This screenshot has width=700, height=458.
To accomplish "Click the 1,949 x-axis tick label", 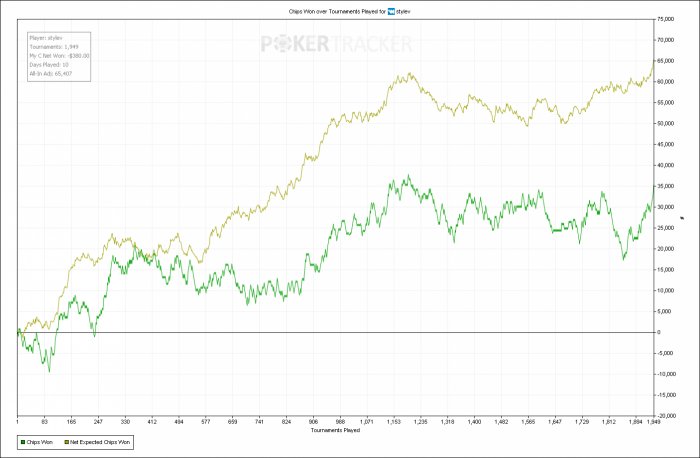I will tap(653, 422).
